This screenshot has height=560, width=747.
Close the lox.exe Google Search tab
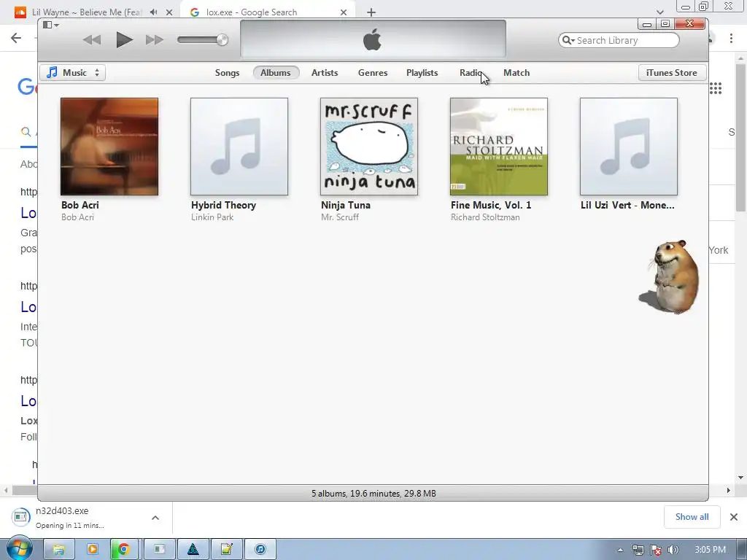[344, 12]
